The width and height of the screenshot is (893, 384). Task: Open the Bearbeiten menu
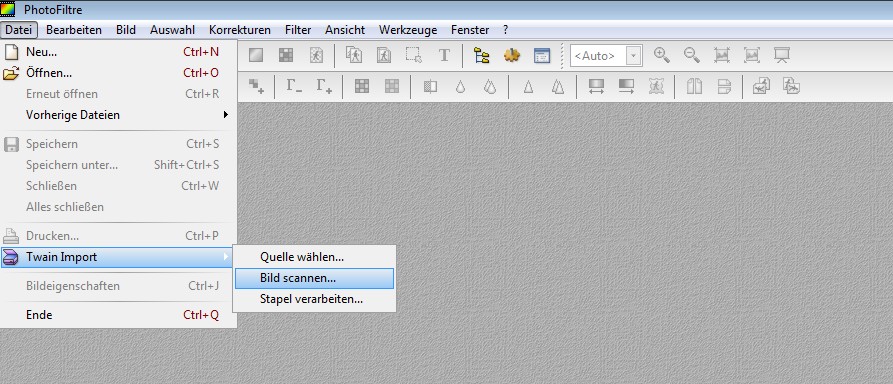tap(74, 30)
